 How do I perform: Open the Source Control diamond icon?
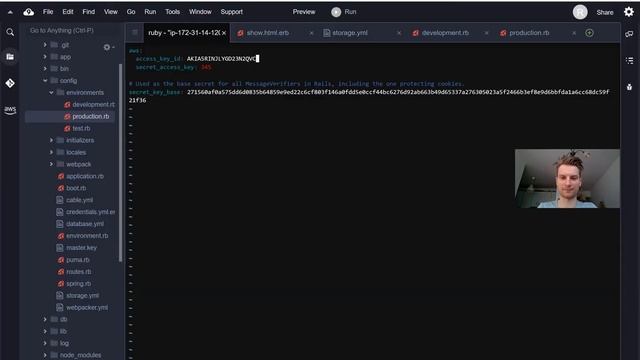10,83
